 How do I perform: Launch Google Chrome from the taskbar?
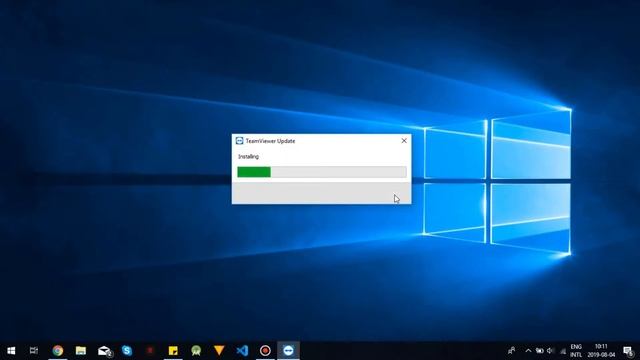pyautogui.click(x=58, y=351)
